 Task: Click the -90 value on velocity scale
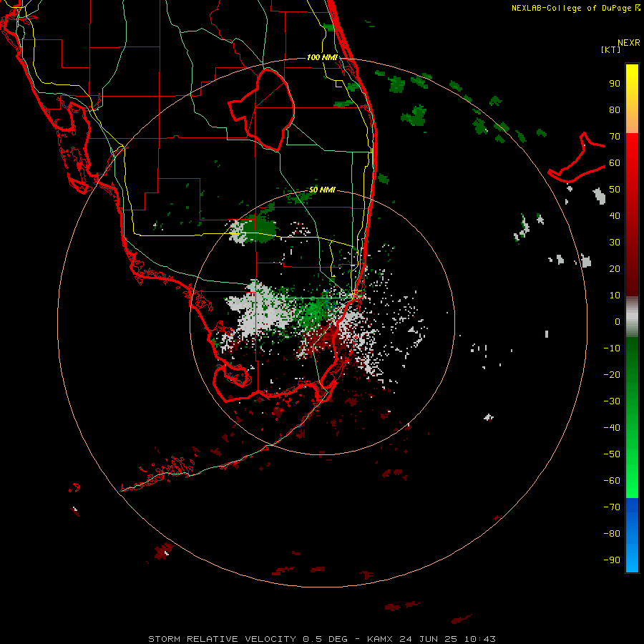[612, 560]
